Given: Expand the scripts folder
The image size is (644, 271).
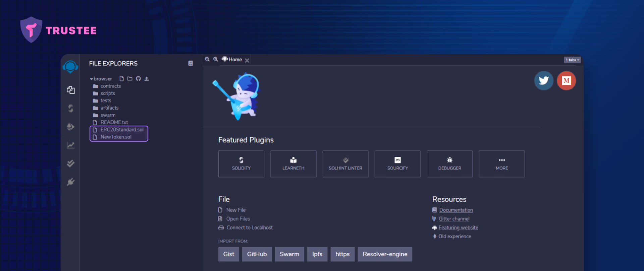Looking at the screenshot, I should (x=104, y=93).
